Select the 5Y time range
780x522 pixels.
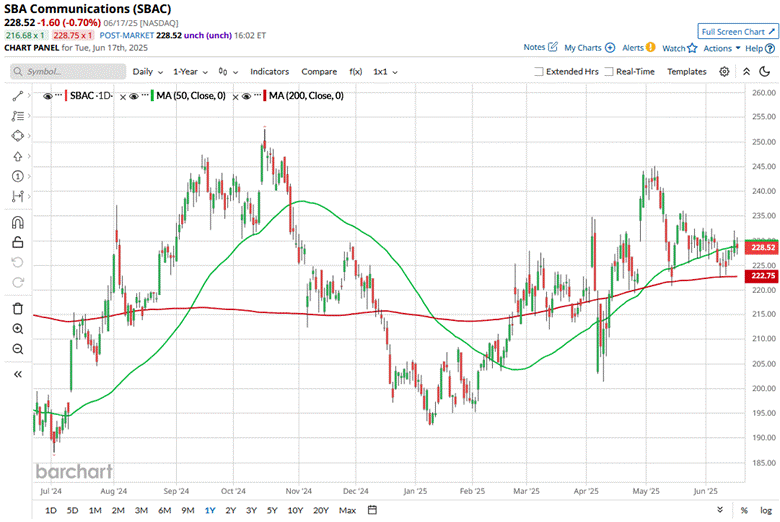click(x=273, y=510)
